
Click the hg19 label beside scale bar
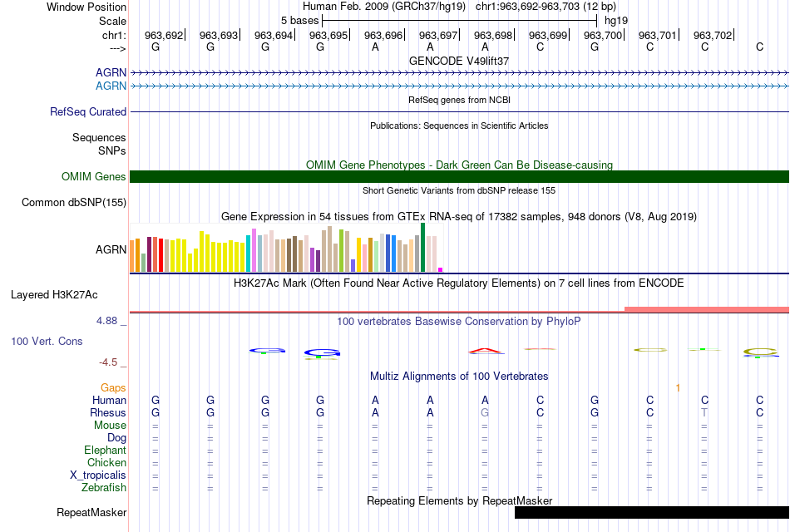point(616,21)
